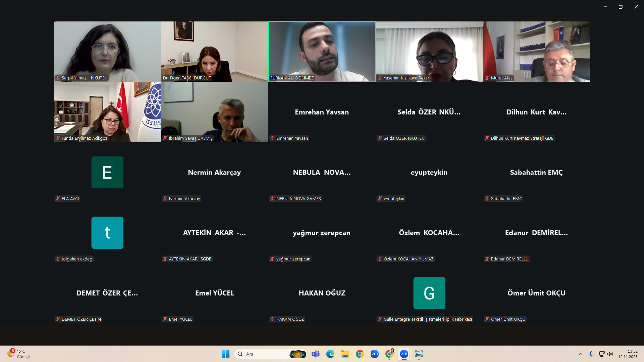Click the Windows Start button
The width and height of the screenshot is (644, 362).
click(x=225, y=354)
